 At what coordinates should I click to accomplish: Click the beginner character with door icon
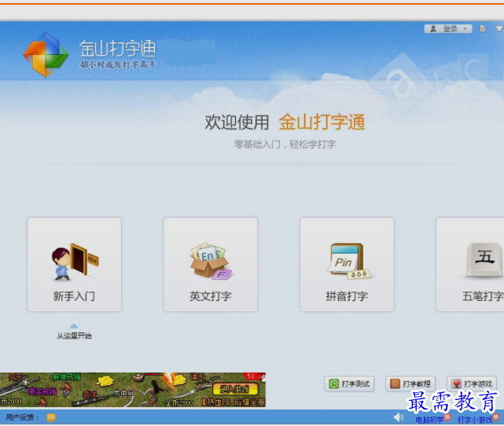pyautogui.click(x=75, y=263)
